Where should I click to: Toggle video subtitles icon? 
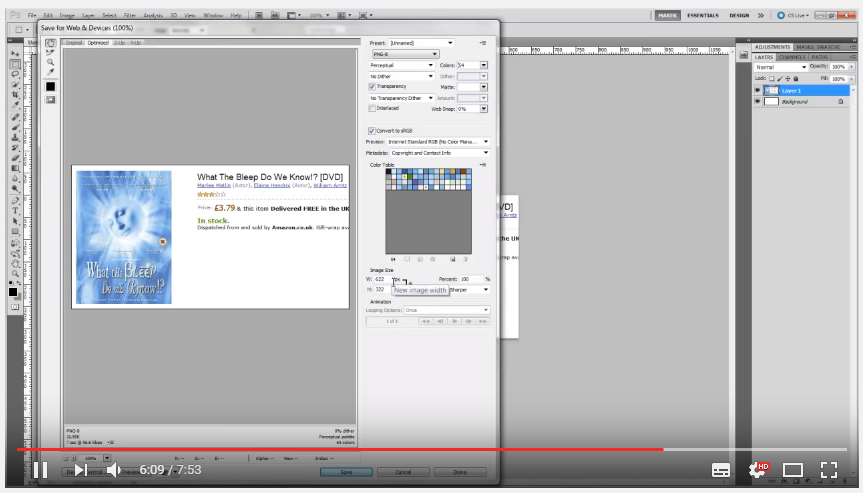coord(721,469)
